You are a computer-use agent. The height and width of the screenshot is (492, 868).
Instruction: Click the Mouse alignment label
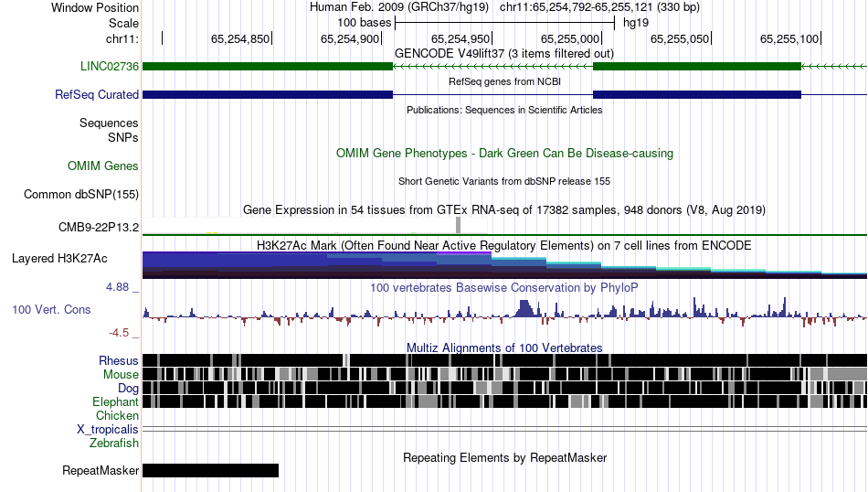point(121,375)
